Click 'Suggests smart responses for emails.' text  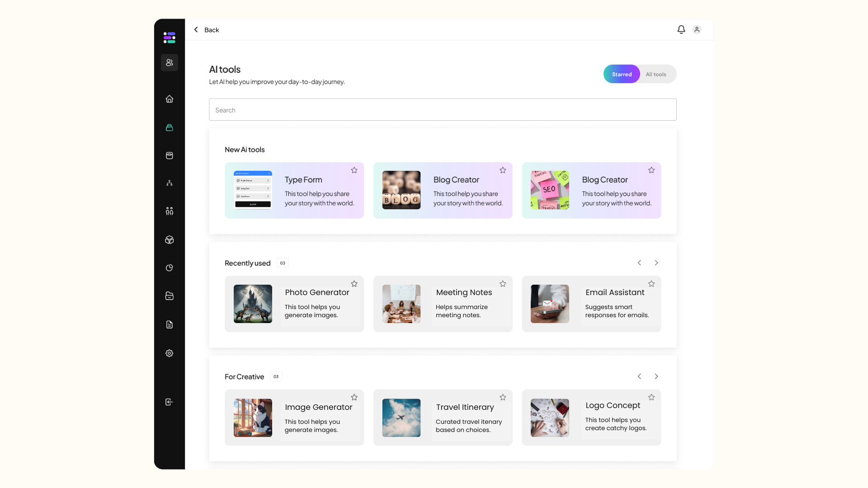(x=617, y=311)
